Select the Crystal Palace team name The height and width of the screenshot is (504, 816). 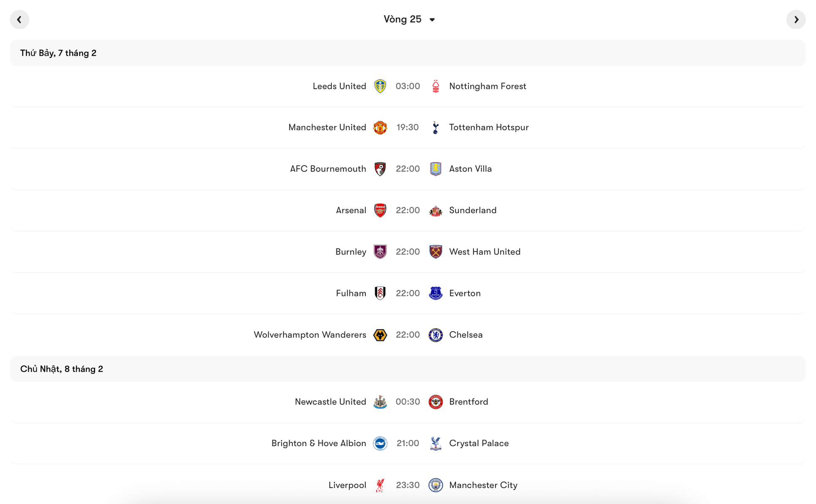coord(479,444)
